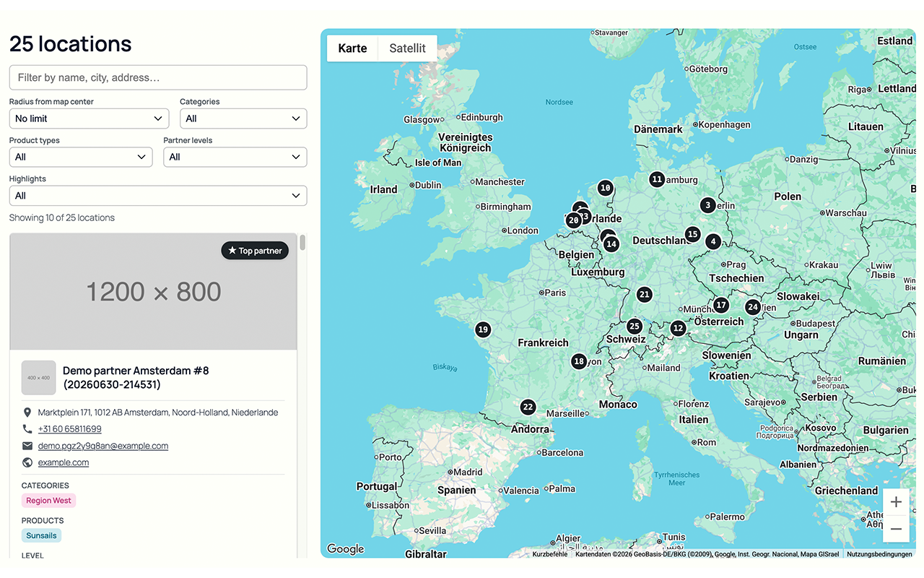Screen dimensions: 924x578
Task: Click the Demo partner Amsterdam #8 title
Action: coord(136,377)
